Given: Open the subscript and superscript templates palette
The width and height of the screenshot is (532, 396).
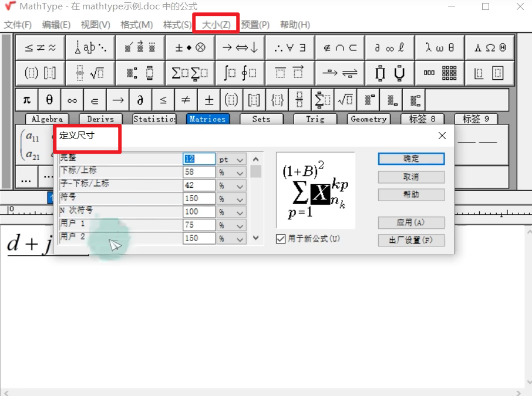Looking at the screenshot, I should tap(140, 73).
